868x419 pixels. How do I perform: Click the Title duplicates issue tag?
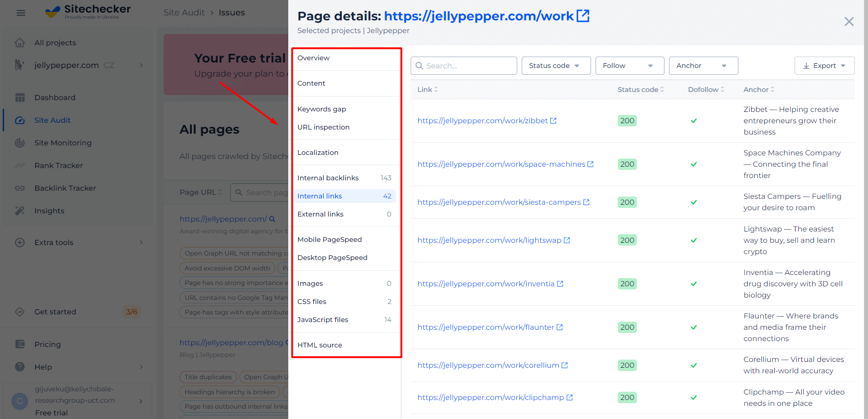click(208, 377)
